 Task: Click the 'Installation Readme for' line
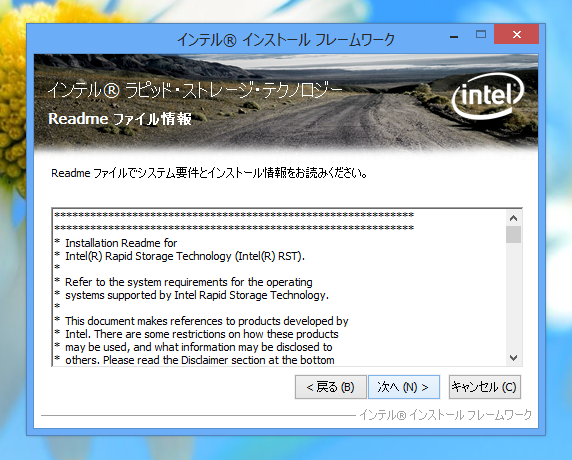(121, 243)
